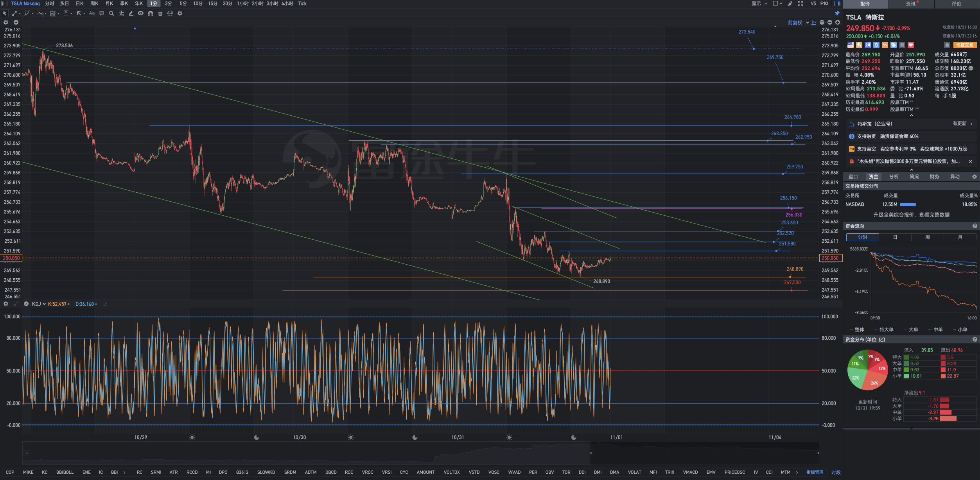Enter fullscreen chart mode
Screen dimensions: 980x480
tap(801, 4)
